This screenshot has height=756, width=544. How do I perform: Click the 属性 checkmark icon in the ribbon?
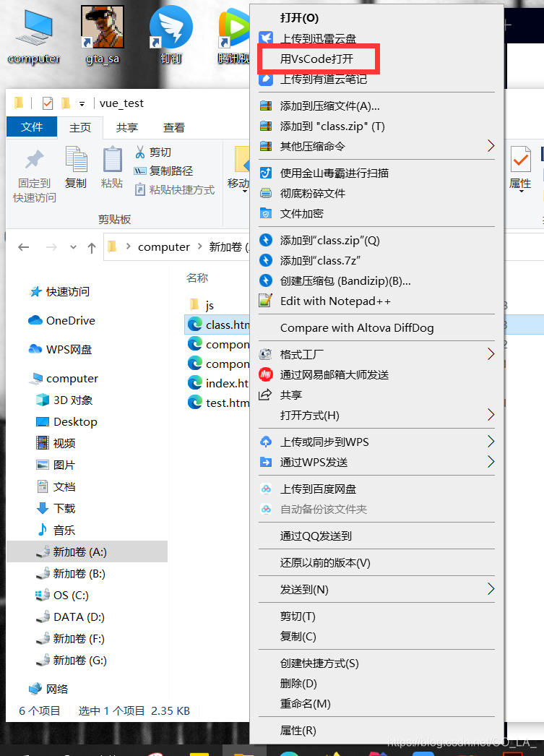pos(521,159)
